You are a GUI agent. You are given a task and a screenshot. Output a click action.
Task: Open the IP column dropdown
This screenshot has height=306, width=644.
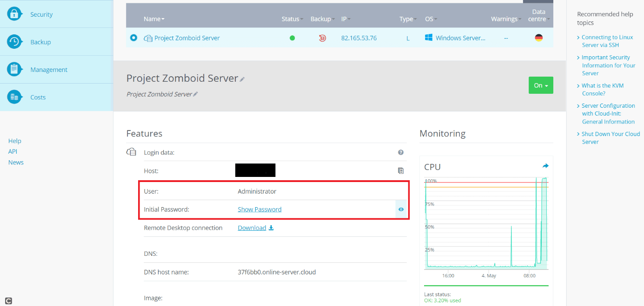point(346,19)
